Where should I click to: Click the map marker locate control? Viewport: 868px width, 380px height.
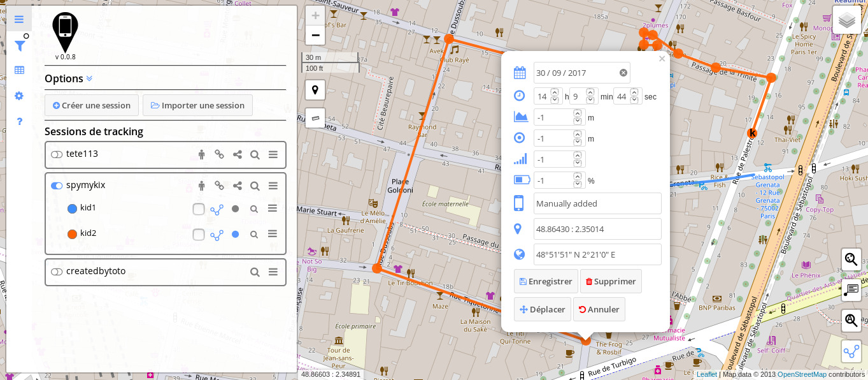tap(315, 90)
